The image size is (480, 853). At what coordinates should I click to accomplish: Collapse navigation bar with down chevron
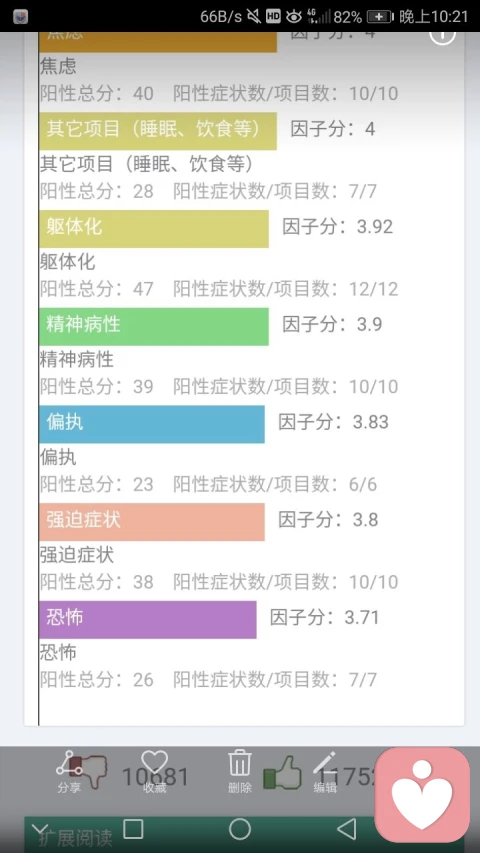tap(40, 830)
